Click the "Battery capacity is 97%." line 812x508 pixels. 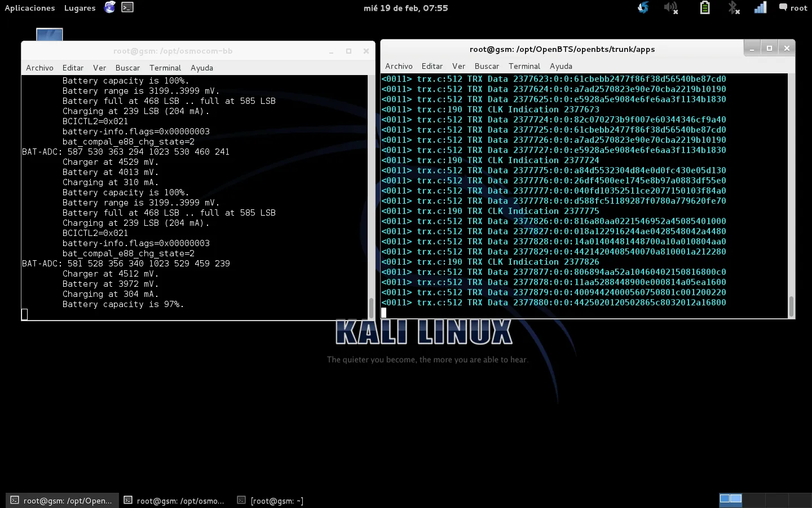[x=123, y=304]
